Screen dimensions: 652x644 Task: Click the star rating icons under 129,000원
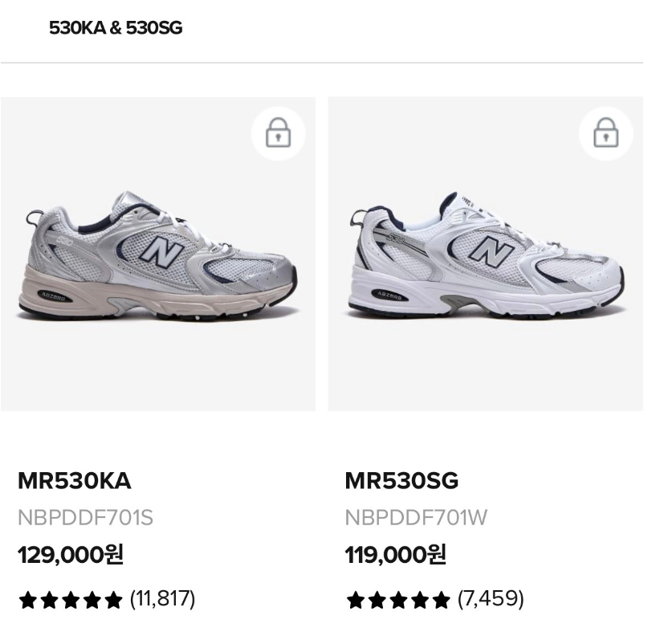pyautogui.click(x=71, y=600)
